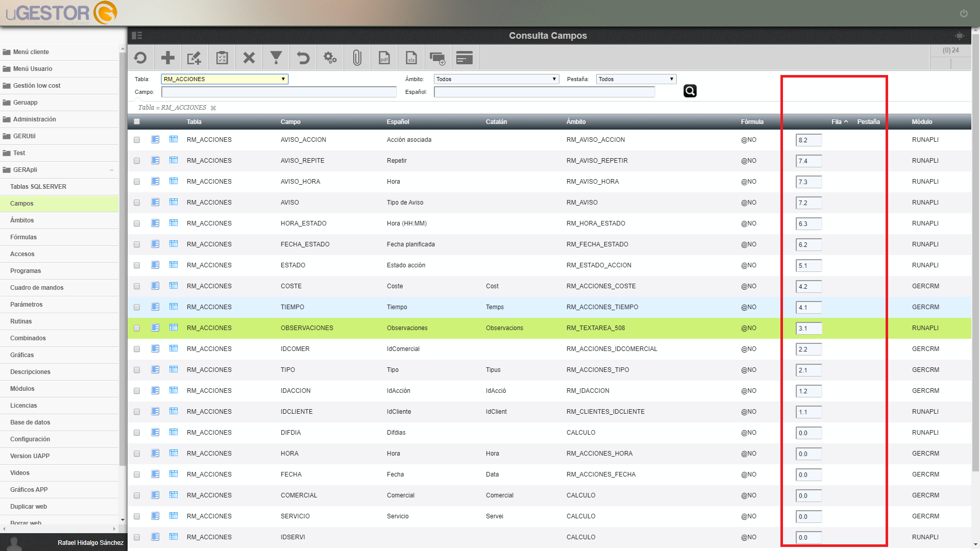The width and height of the screenshot is (980, 551).
Task: Open the Tabla dropdown RM_ACCIONES
Action: coord(225,79)
